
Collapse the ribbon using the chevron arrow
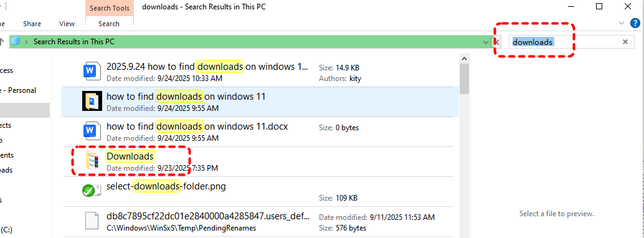pos(622,24)
